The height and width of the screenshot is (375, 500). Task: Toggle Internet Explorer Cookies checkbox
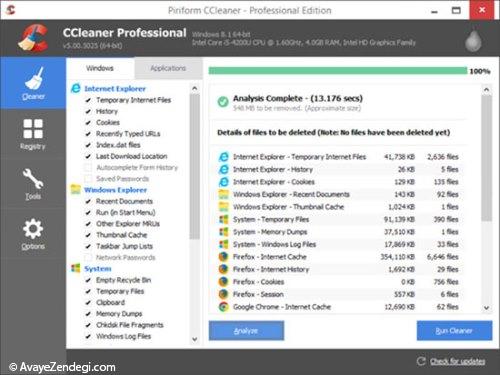tap(88, 123)
